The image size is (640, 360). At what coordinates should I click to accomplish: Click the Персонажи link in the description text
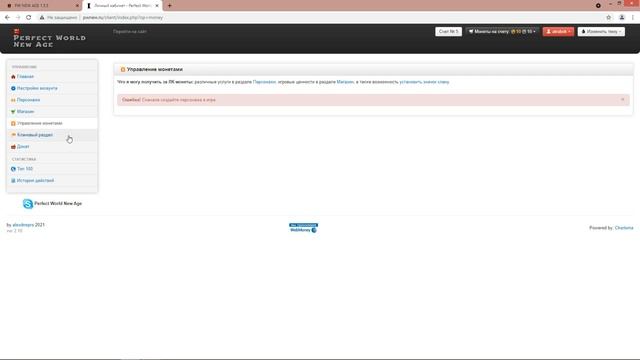264,82
